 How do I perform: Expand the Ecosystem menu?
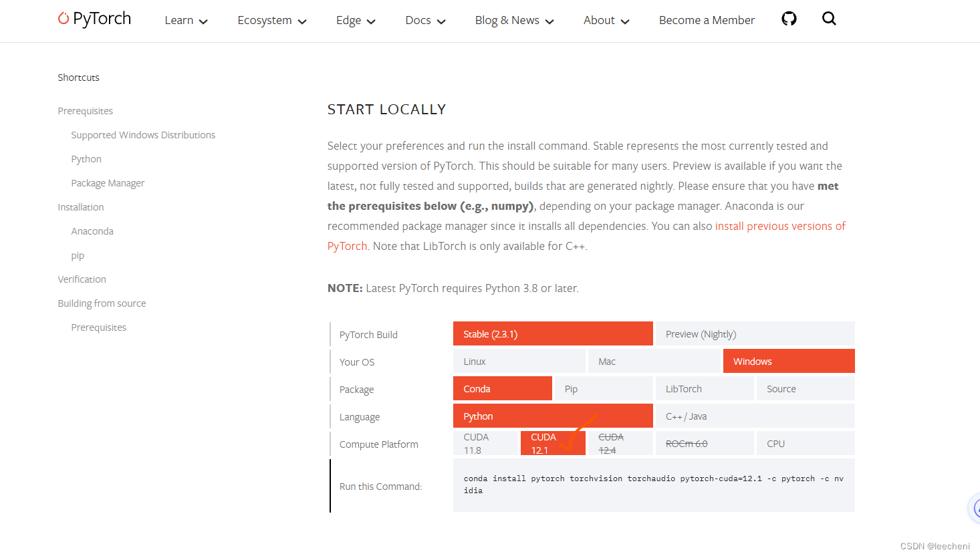(272, 20)
